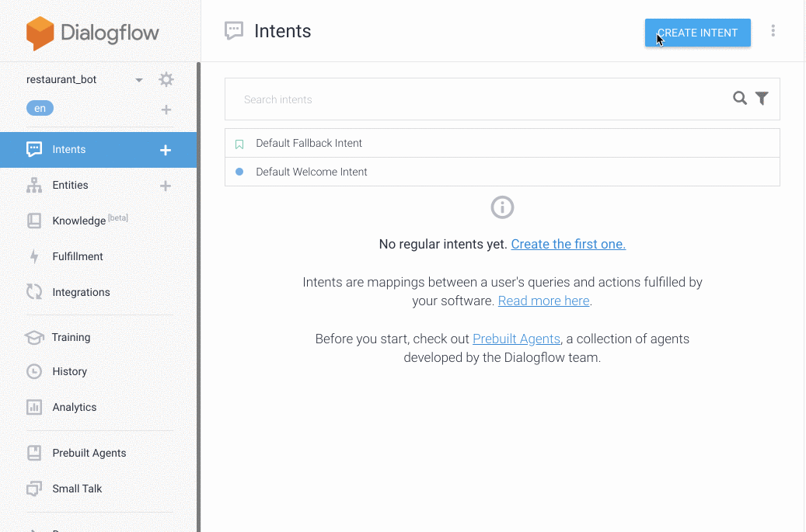Click the Fallback Intent bookmark icon
The height and width of the screenshot is (532, 806).
(x=239, y=144)
